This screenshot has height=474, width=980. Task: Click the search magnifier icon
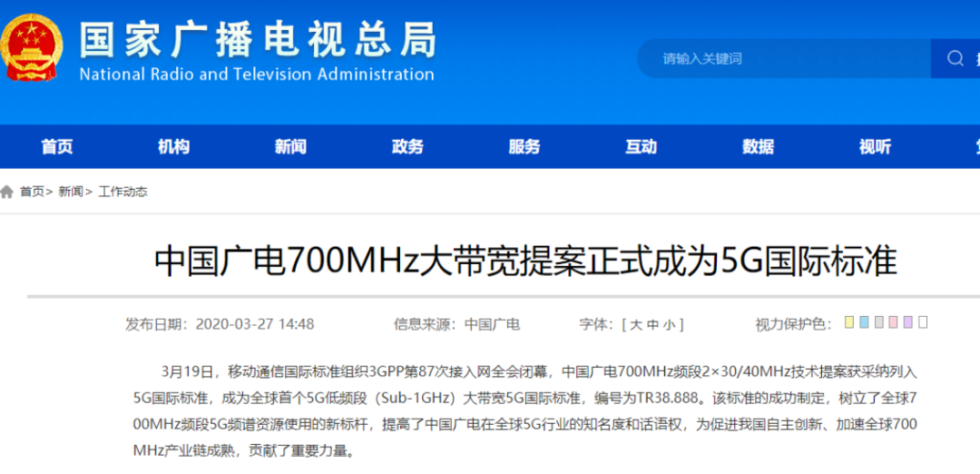pyautogui.click(x=955, y=58)
